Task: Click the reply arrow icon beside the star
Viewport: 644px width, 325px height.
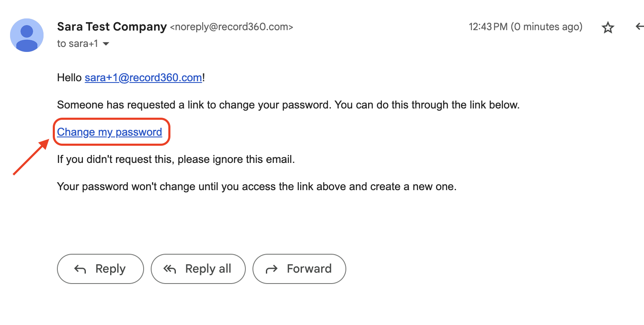Action: pos(639,27)
